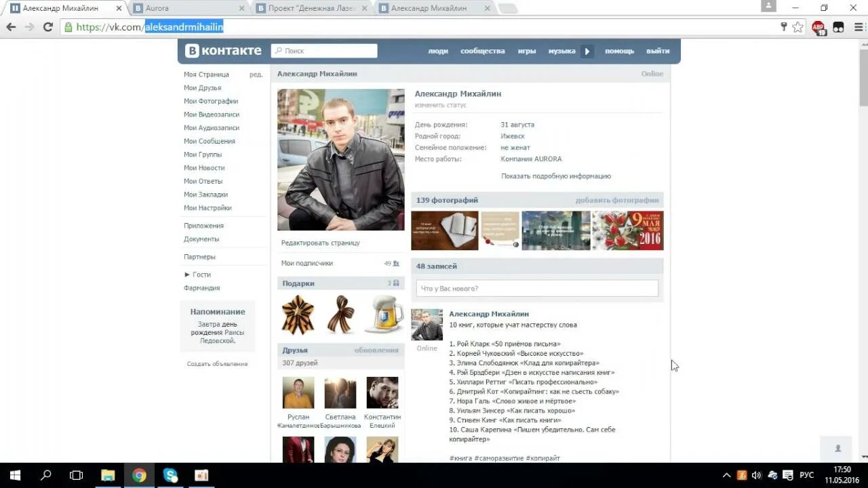Click обновления in Друзья block
Image resolution: width=868 pixels, height=488 pixels.
click(x=376, y=350)
